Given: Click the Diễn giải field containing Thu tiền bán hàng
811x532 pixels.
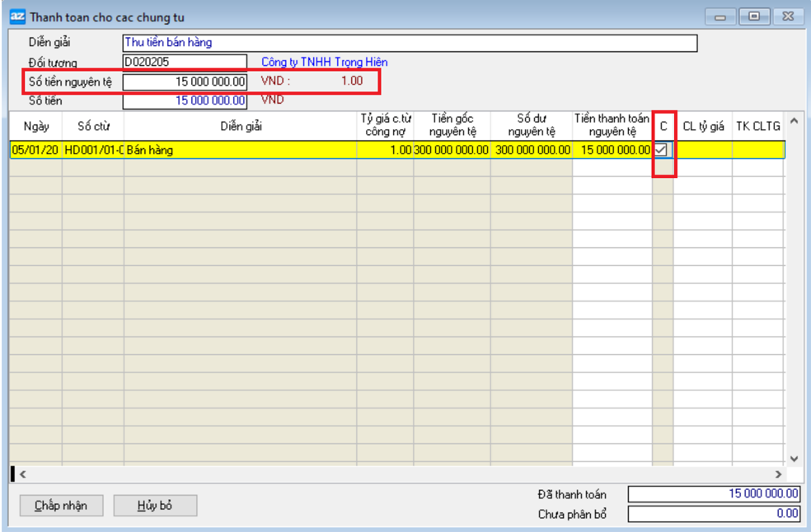Looking at the screenshot, I should (410, 43).
